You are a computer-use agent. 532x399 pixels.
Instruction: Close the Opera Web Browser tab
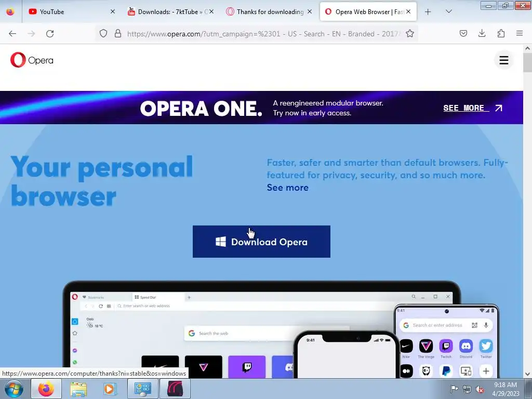tap(408, 12)
